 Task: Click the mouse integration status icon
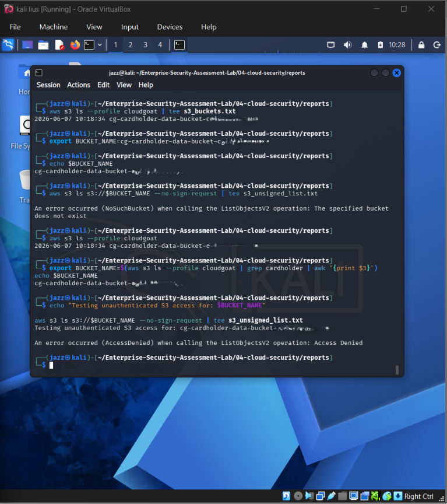[387, 496]
